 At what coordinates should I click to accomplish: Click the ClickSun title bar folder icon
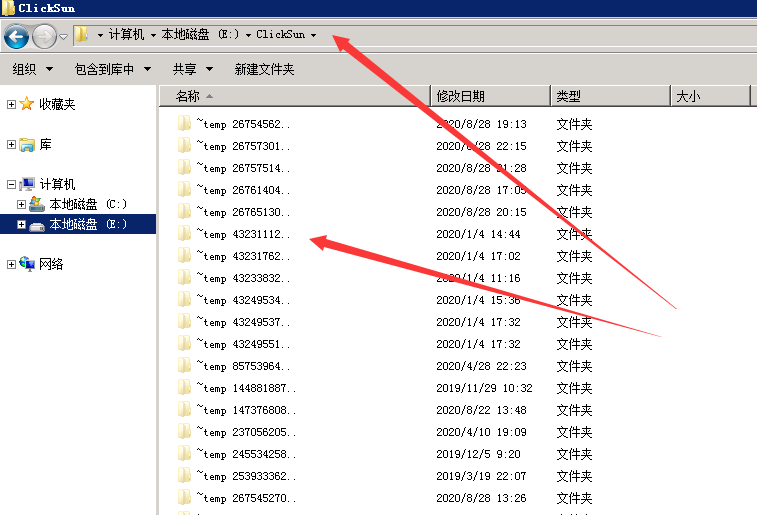(8, 7)
